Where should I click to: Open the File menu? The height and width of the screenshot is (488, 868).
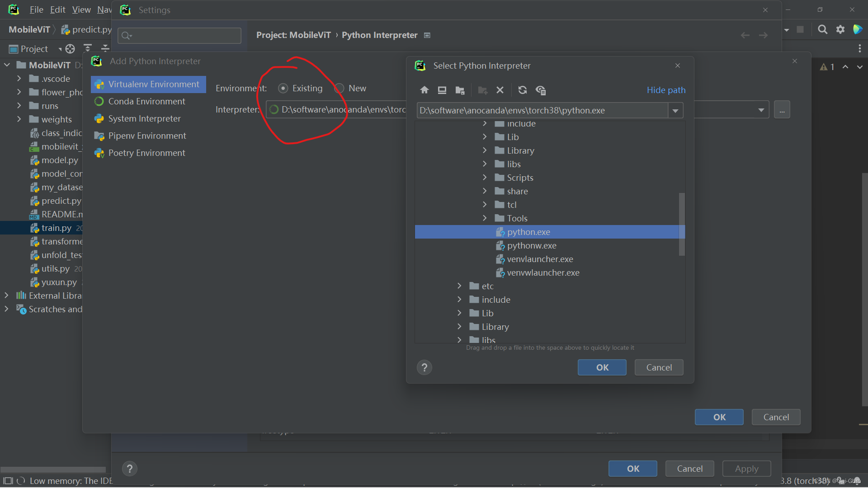tap(36, 9)
